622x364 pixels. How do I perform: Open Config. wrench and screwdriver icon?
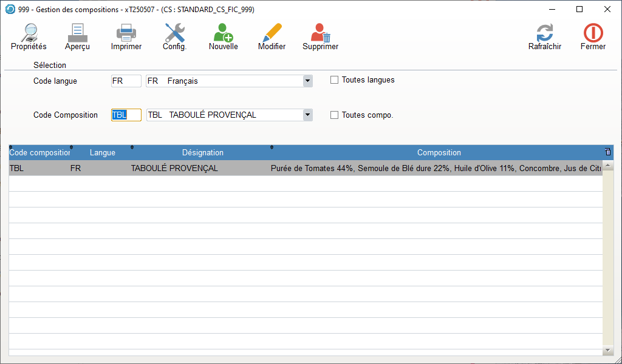click(174, 33)
